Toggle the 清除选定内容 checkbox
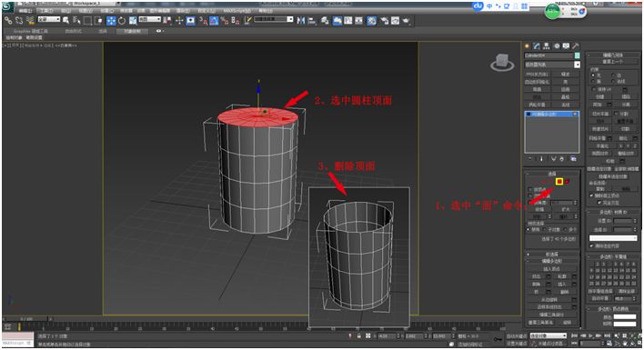The image size is (644, 350). pos(591,245)
